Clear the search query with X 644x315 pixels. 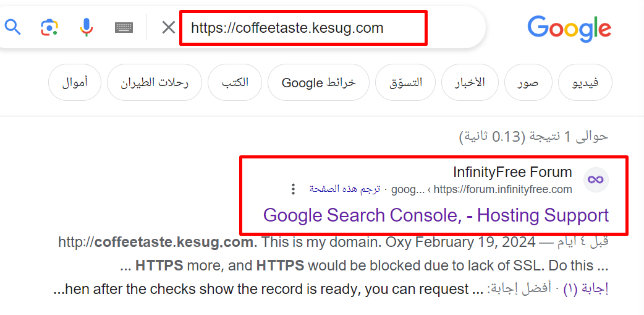coord(168,28)
